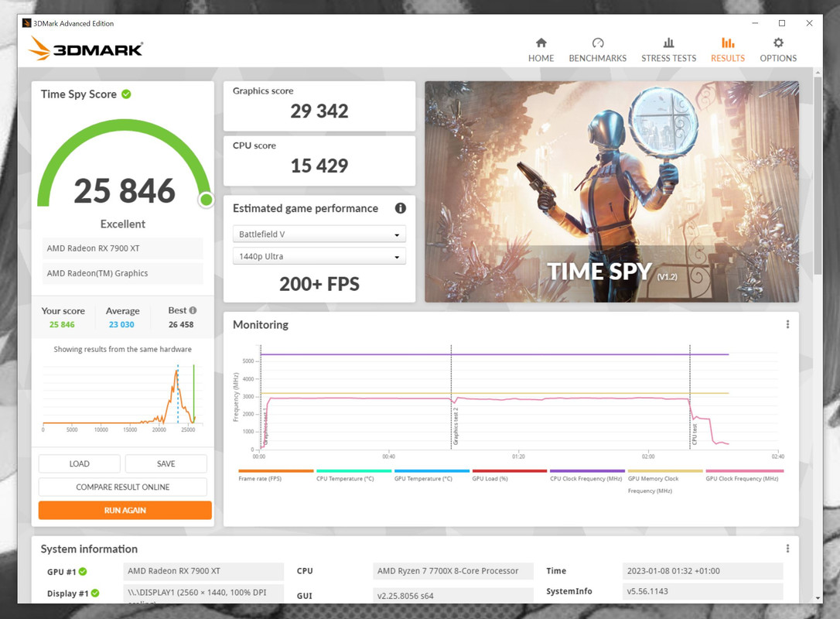Select the AMD Radeon(TM) Graphics row
Screen dimensions: 840x619
click(123, 273)
